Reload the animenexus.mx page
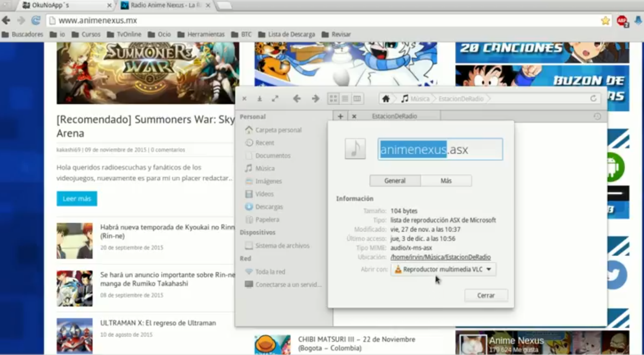Screen dimensions: 644x355 pyautogui.click(x=36, y=20)
